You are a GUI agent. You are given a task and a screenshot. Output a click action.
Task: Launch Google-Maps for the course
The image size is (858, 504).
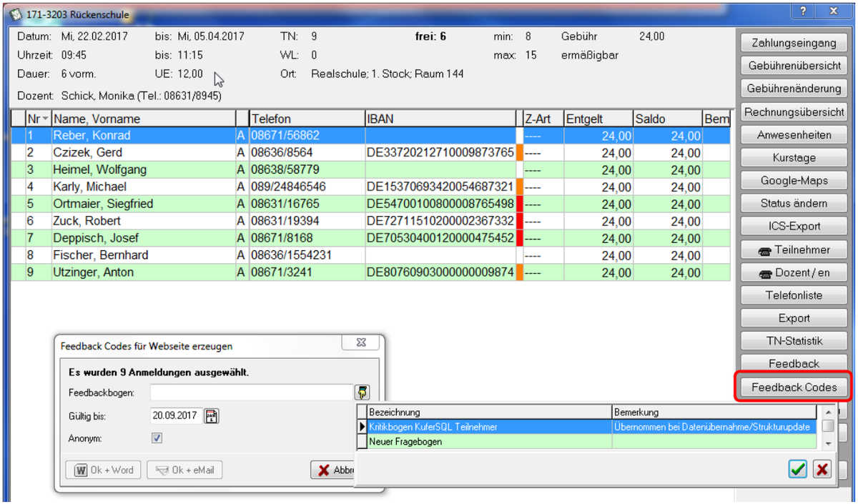tap(794, 180)
